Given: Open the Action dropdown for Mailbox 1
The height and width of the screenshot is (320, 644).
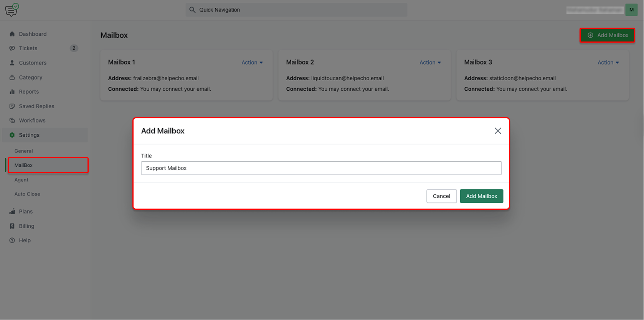Looking at the screenshot, I should (x=252, y=63).
